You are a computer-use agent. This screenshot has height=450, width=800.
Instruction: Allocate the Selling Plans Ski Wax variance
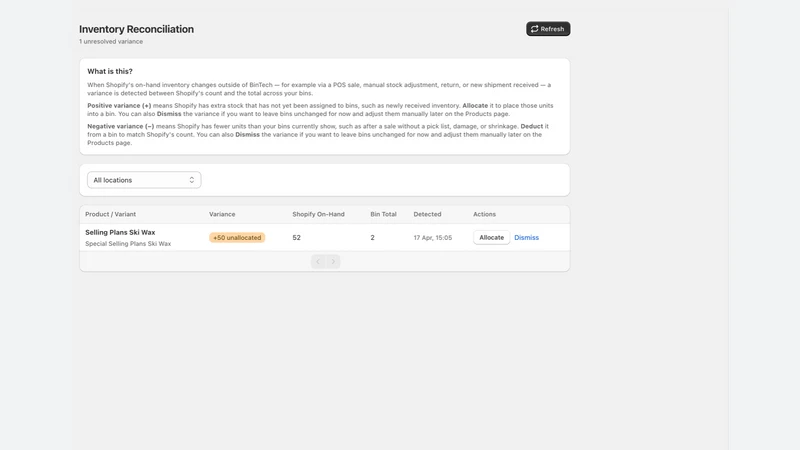pyautogui.click(x=491, y=237)
